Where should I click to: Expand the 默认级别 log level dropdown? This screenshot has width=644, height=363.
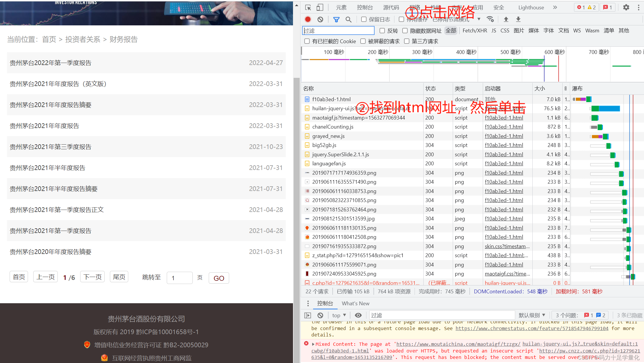tap(532, 315)
